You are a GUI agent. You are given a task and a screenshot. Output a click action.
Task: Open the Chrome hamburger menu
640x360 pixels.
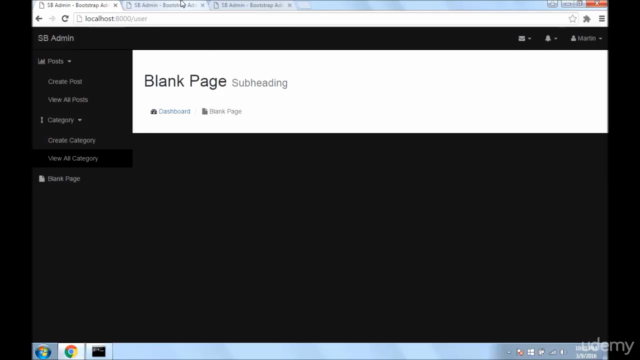click(x=602, y=18)
